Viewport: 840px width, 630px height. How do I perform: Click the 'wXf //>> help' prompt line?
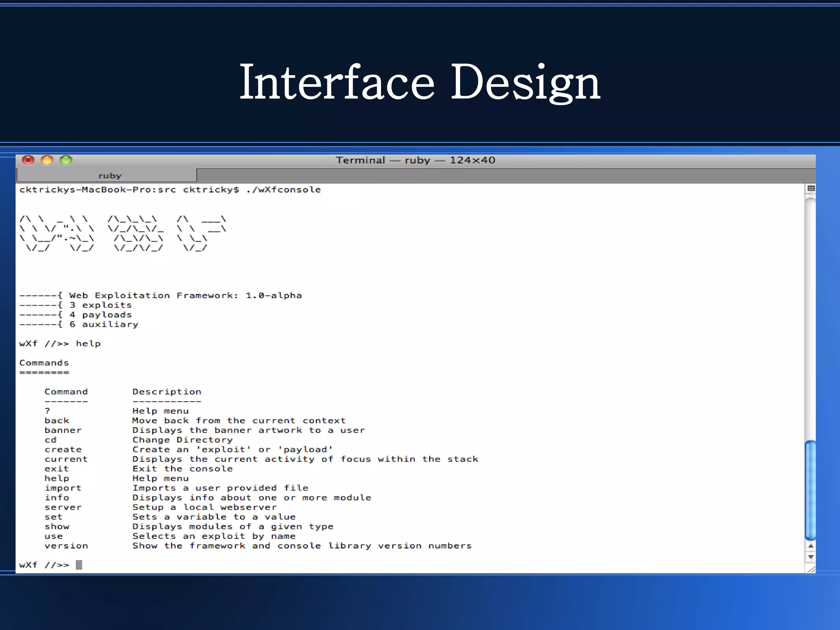pyautogui.click(x=60, y=344)
